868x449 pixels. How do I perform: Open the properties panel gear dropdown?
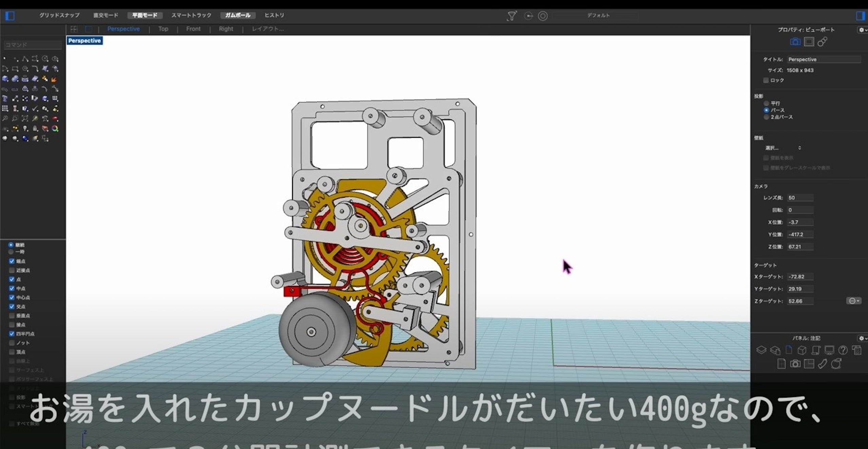863,30
